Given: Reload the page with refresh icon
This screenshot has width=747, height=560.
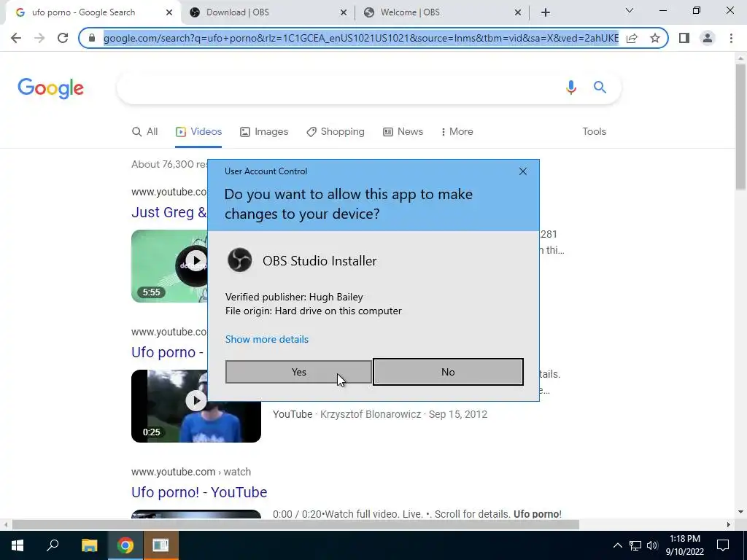Looking at the screenshot, I should point(63,38).
